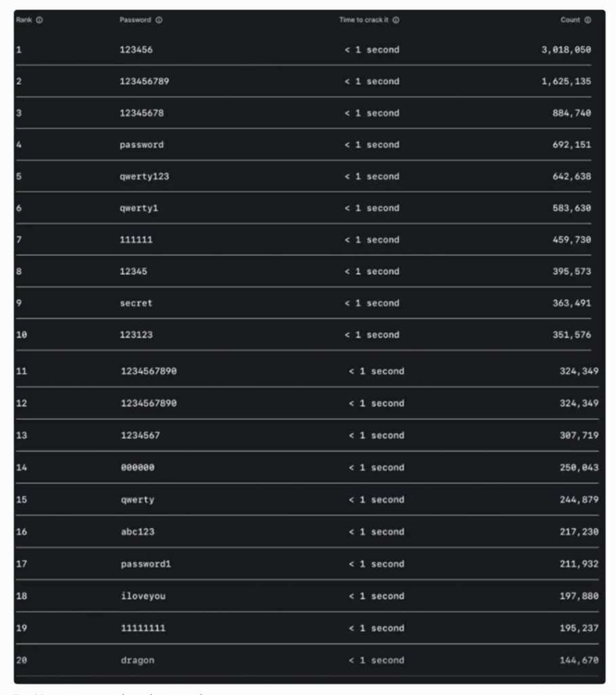Select the 'iloveyou' password entry
Viewport: 616px width, 695px height.
pos(143,596)
